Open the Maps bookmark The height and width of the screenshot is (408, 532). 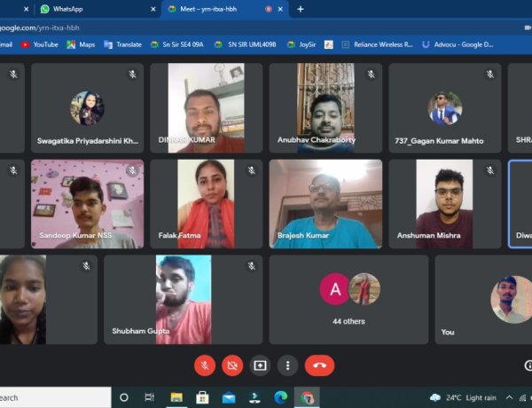click(81, 44)
